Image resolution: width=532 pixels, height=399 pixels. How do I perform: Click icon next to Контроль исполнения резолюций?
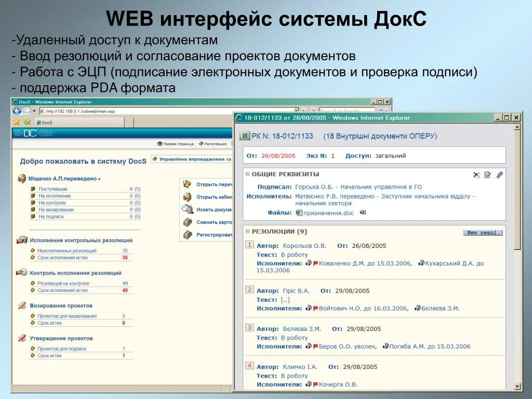pos(22,272)
